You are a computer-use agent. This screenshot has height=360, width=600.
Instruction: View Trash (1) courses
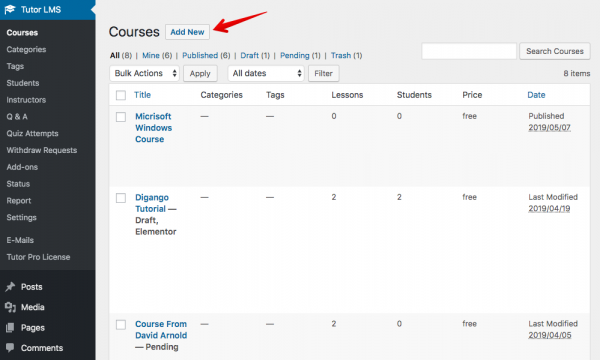(x=346, y=55)
